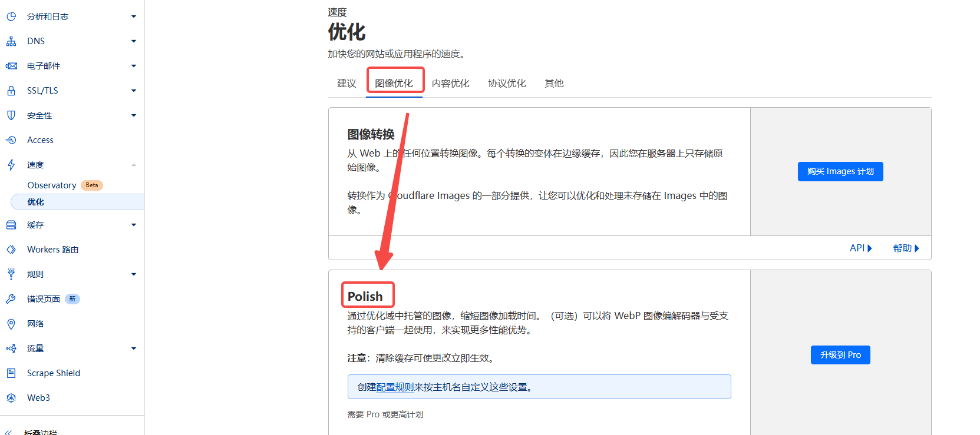Expand the 电子邮件 menu arrow
980x435 pixels.
click(134, 66)
